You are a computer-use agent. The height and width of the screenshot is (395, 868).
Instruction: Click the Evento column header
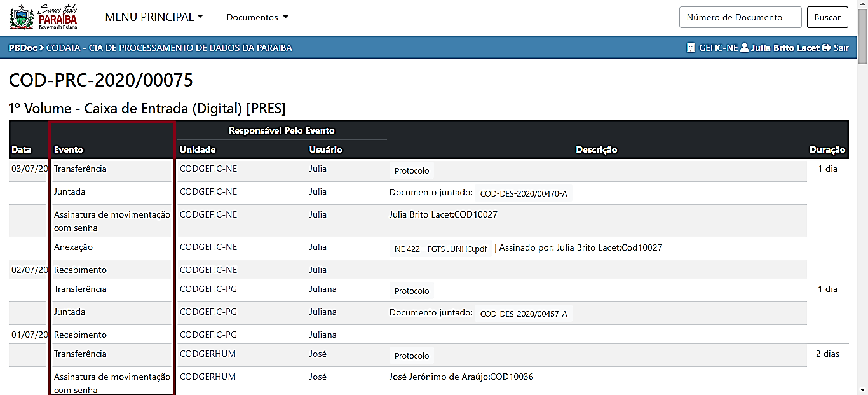pos(69,149)
